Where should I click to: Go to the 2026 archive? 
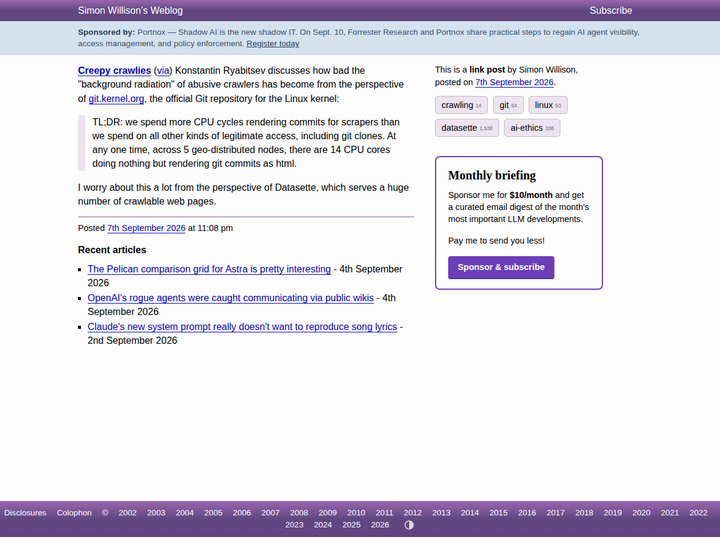(380, 525)
